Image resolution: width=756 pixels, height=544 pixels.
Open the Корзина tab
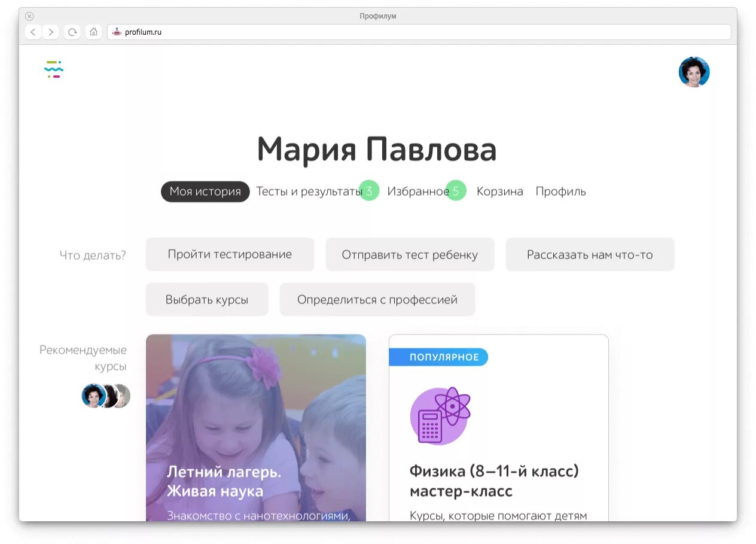tap(500, 192)
